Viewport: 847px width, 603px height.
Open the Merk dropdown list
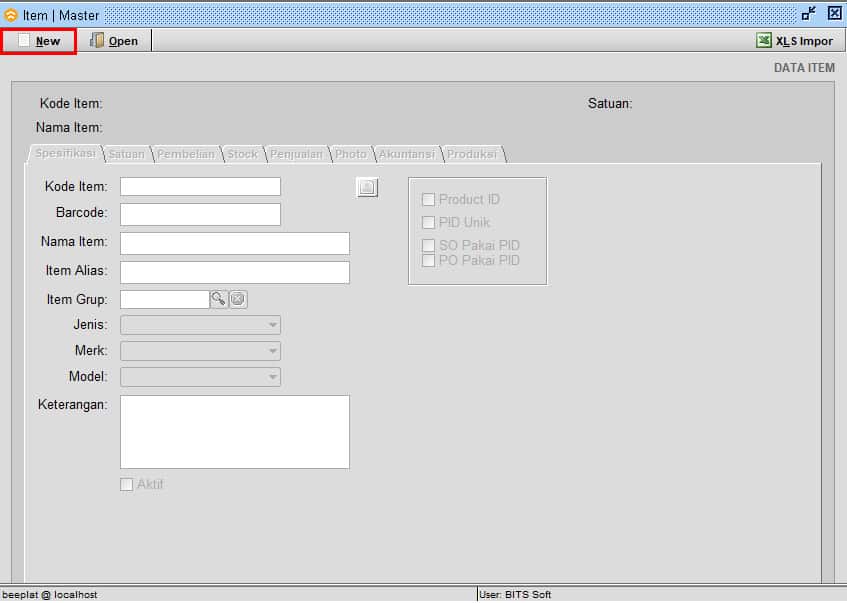[x=273, y=351]
